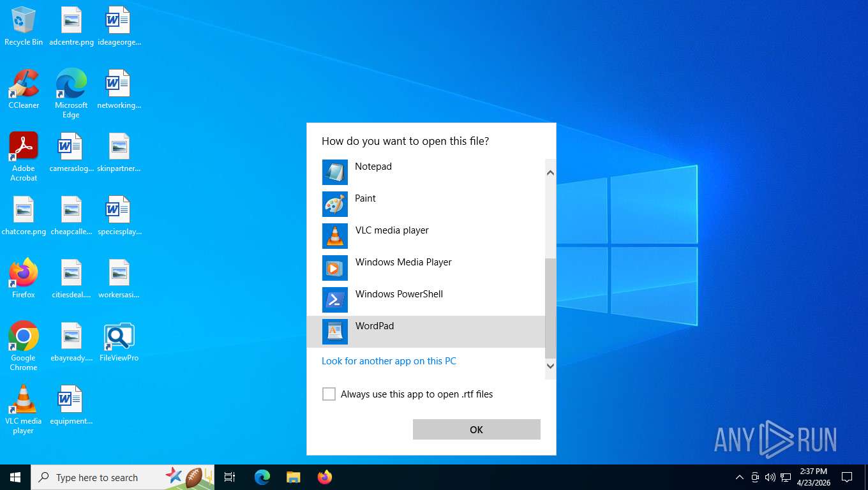Open the notification center
Viewport: 868px width, 490px height.
click(847, 477)
